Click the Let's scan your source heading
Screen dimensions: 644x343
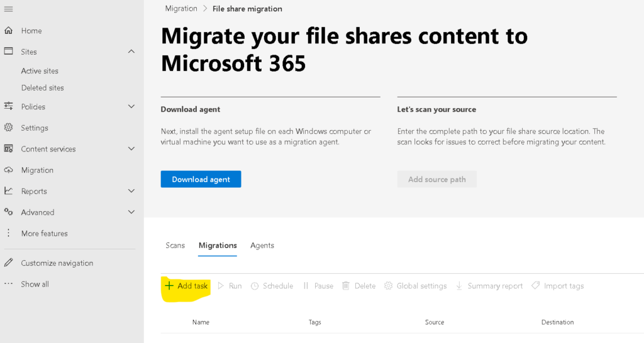tap(436, 109)
